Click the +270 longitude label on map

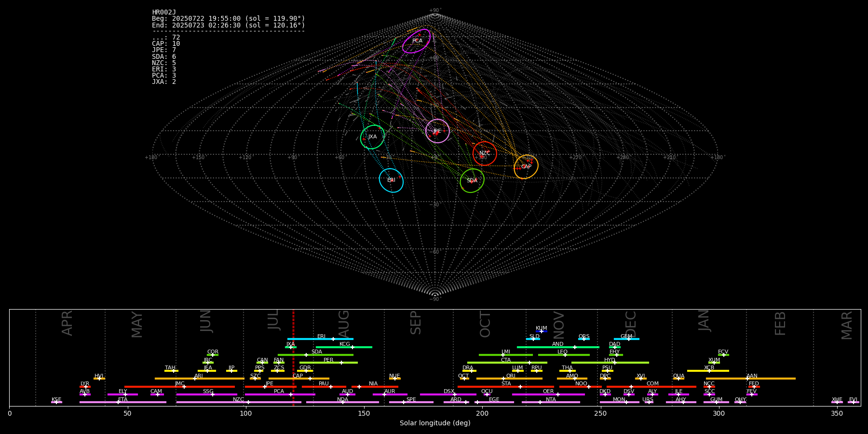point(575,157)
